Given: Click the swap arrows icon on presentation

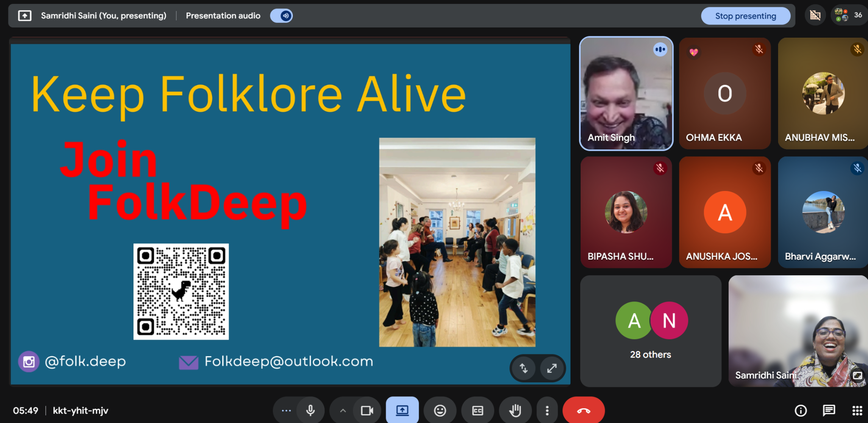Looking at the screenshot, I should (x=524, y=368).
